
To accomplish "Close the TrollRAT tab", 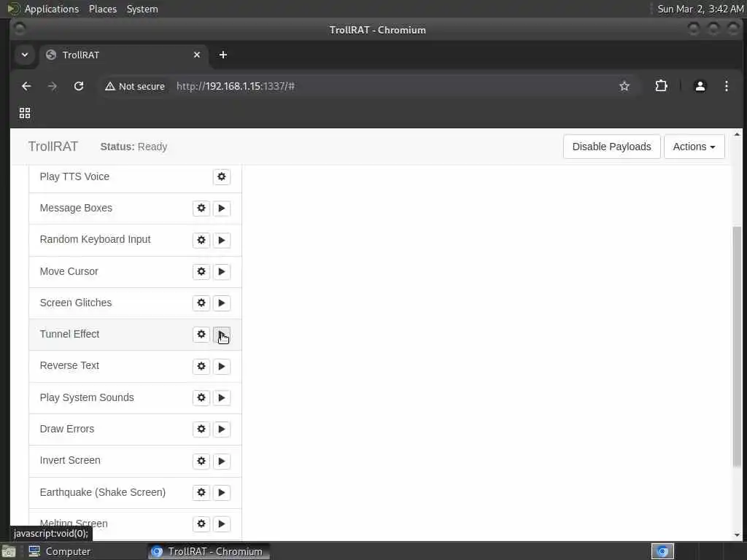I will coord(197,55).
